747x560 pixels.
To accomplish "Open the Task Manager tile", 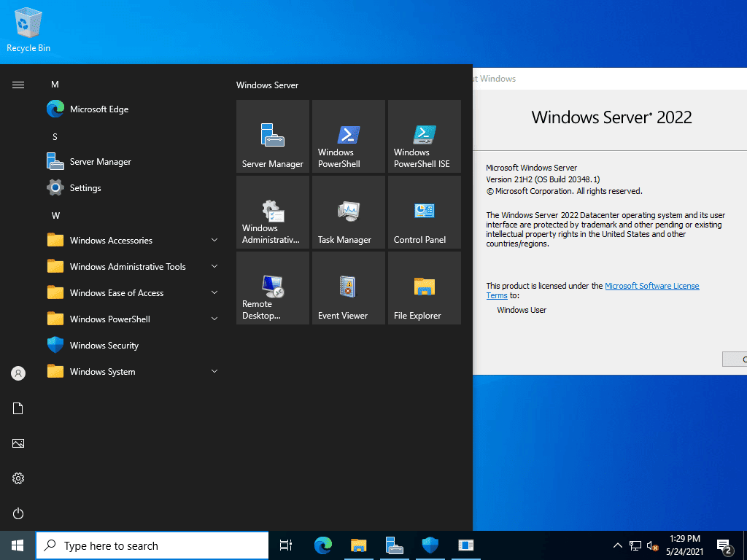I will click(x=348, y=212).
